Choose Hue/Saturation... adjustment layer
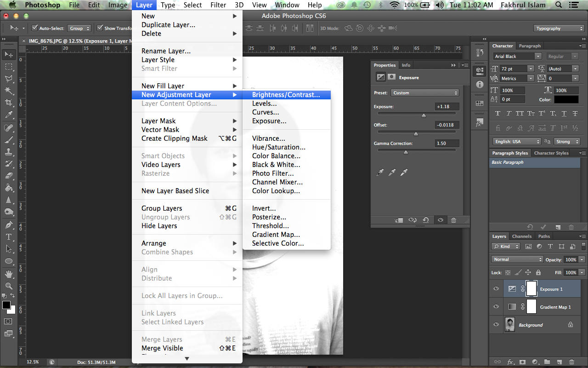 click(x=279, y=147)
